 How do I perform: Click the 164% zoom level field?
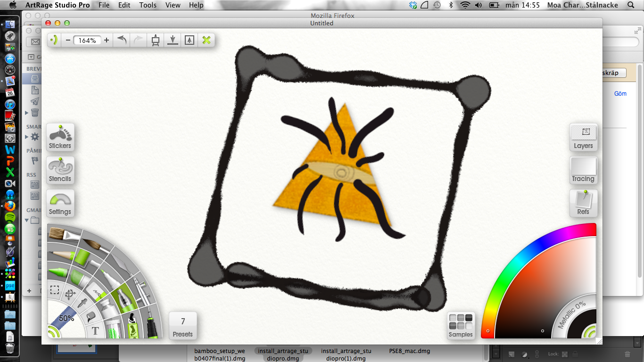point(87,40)
